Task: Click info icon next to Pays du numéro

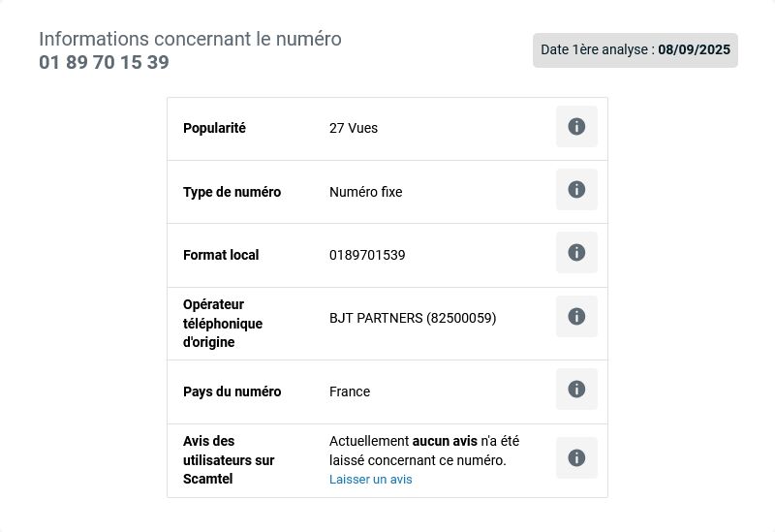Action: pos(576,390)
